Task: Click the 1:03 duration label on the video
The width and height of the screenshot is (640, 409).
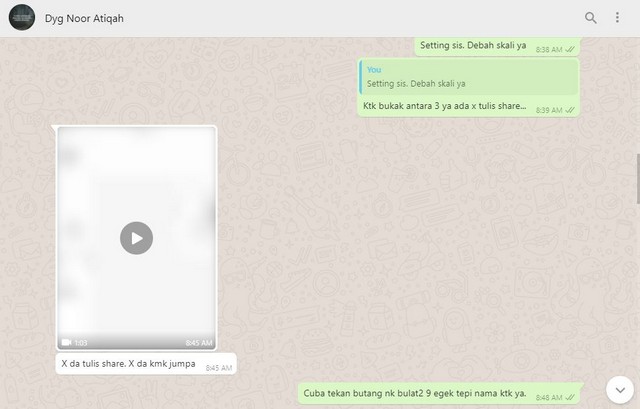Action: point(81,343)
